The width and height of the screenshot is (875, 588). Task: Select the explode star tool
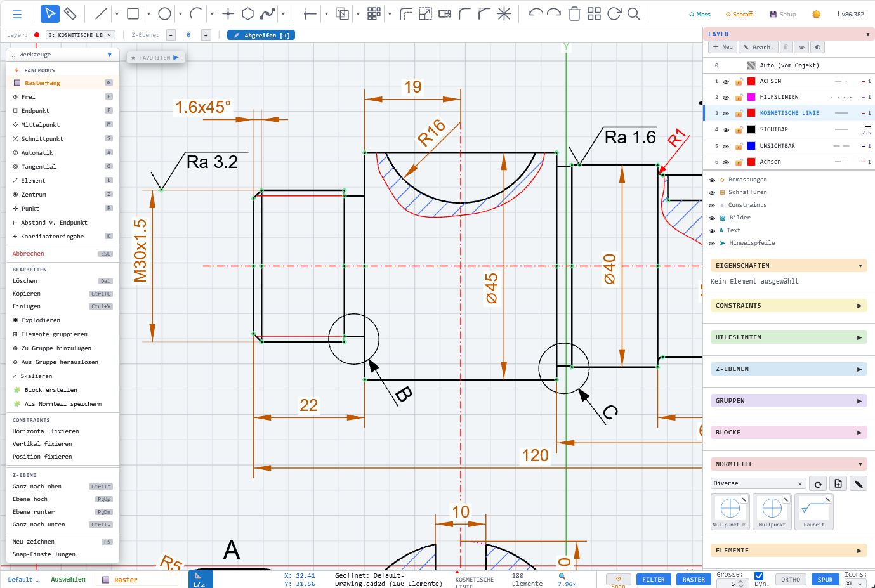pos(504,14)
